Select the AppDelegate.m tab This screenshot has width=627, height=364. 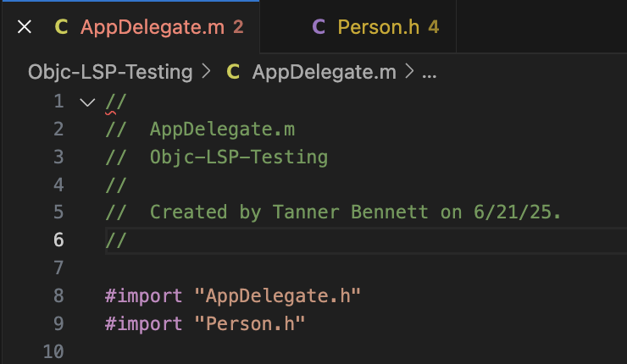[x=130, y=27]
